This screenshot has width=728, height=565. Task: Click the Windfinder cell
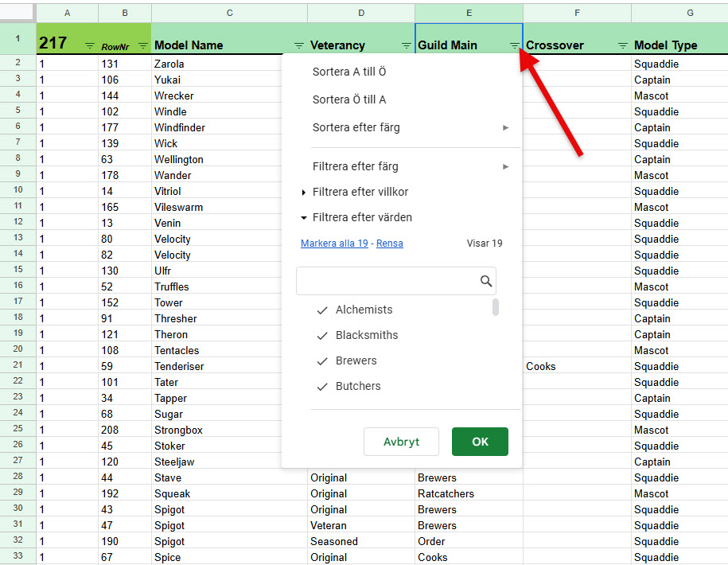217,127
